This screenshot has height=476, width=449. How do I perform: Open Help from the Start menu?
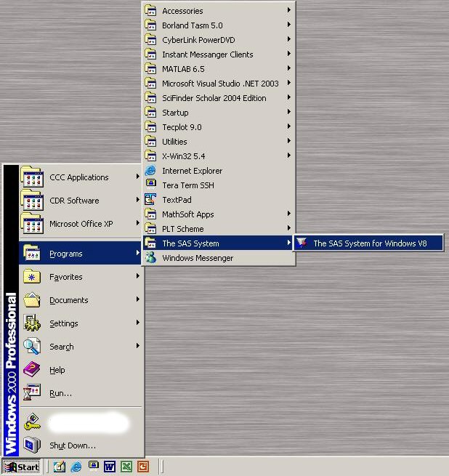(x=80, y=370)
